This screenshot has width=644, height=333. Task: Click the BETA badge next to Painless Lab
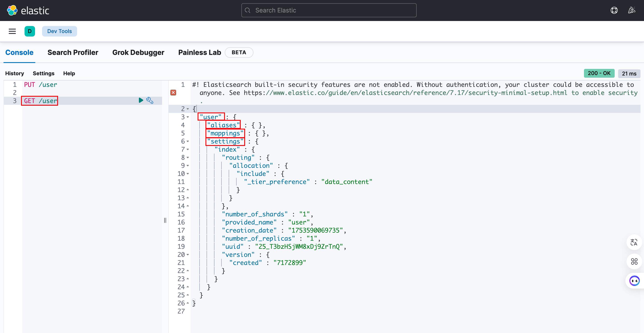coord(239,53)
